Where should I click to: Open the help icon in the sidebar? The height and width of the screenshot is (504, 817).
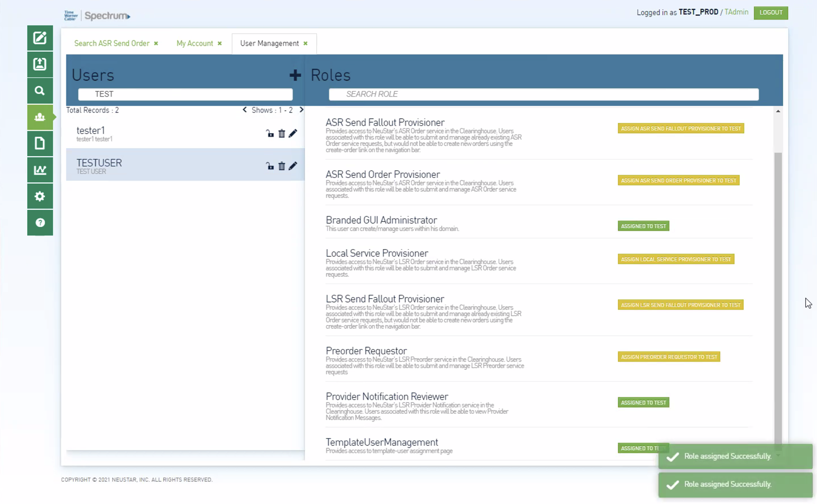pos(40,223)
